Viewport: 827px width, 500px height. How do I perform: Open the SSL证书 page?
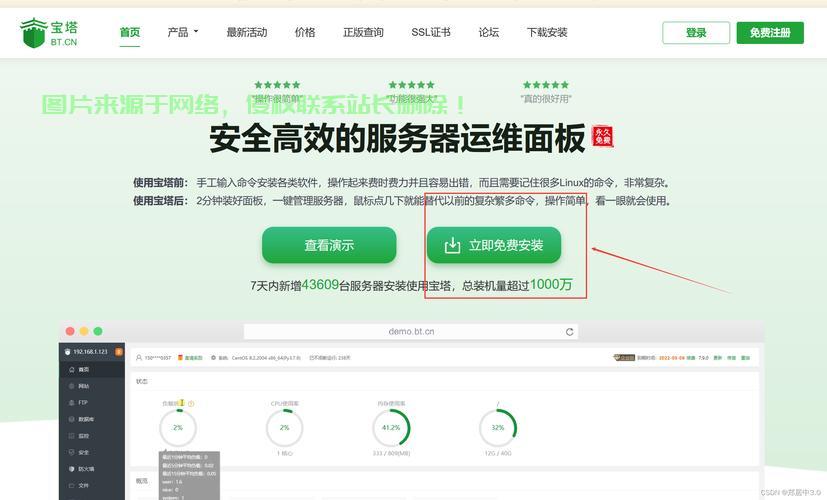[431, 33]
